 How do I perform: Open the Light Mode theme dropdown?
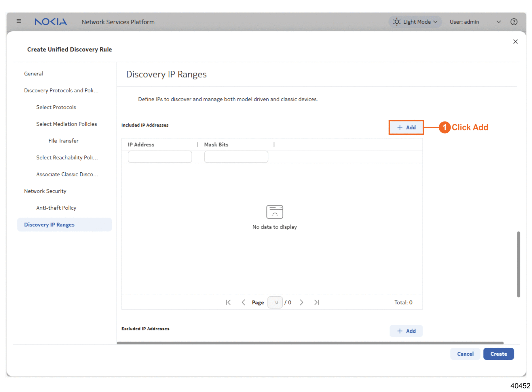tap(415, 22)
